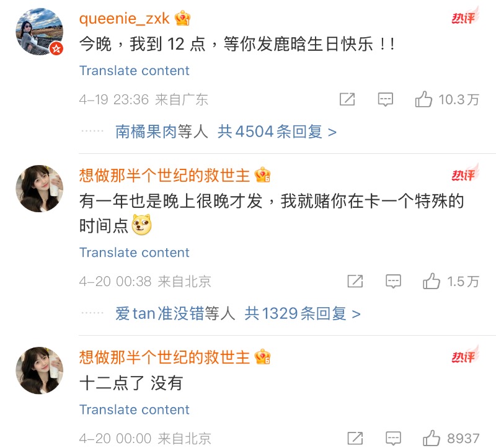Translate queenie_zxk's comment content
This screenshot has width=496, height=448.
[134, 71]
